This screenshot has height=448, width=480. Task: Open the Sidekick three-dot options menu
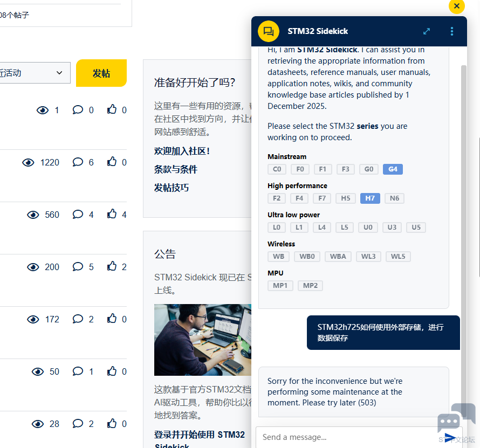452,31
